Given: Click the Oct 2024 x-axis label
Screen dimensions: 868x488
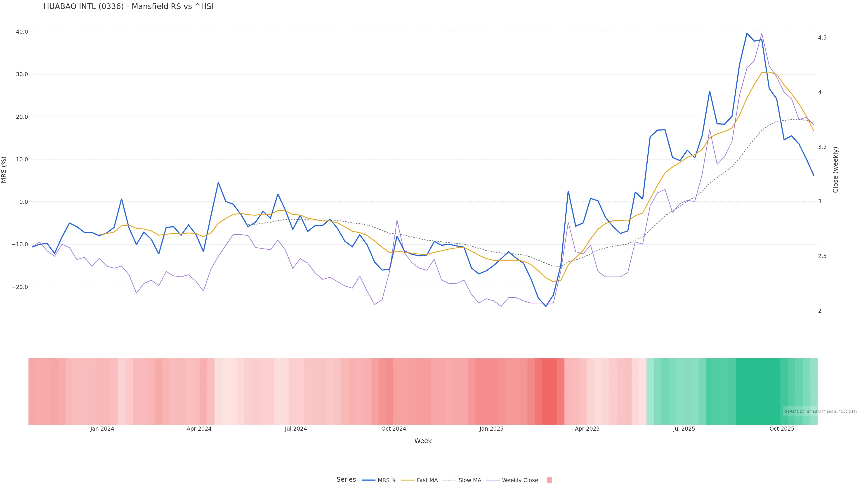Looking at the screenshot, I should tap(394, 429).
